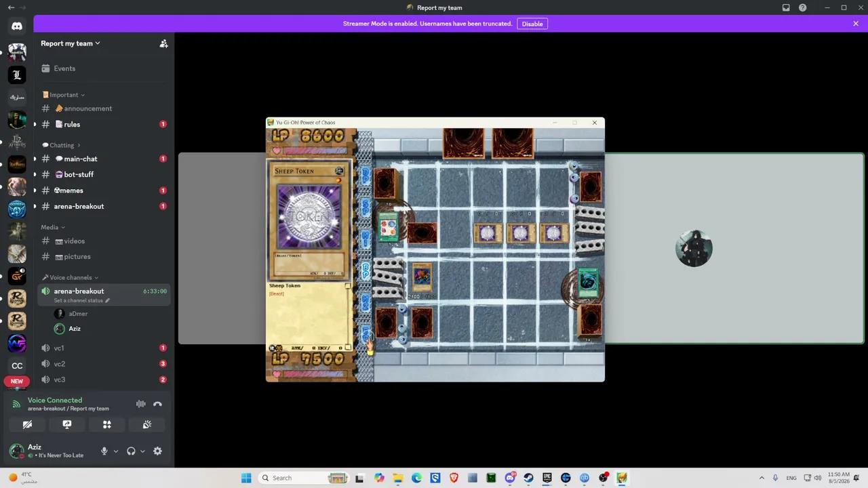Click the Voice Connected status text
868x488 pixels.
[x=55, y=401]
